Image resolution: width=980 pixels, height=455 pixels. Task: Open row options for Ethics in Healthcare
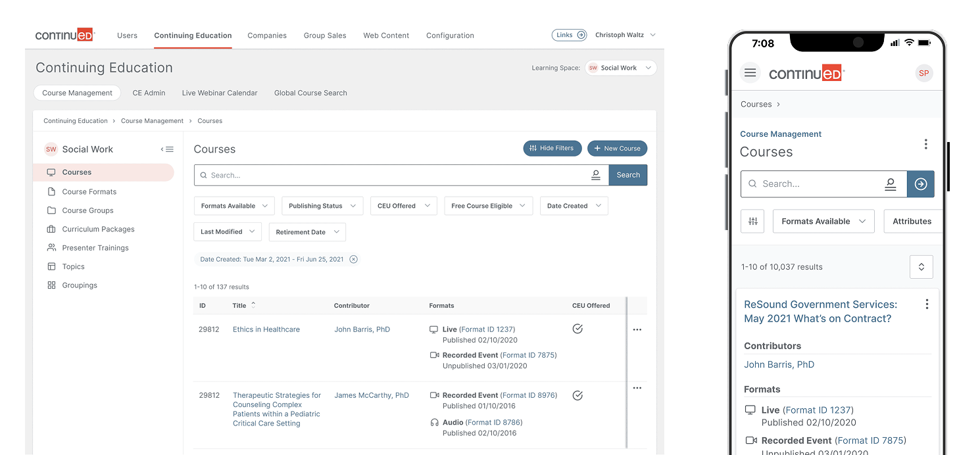click(x=637, y=329)
